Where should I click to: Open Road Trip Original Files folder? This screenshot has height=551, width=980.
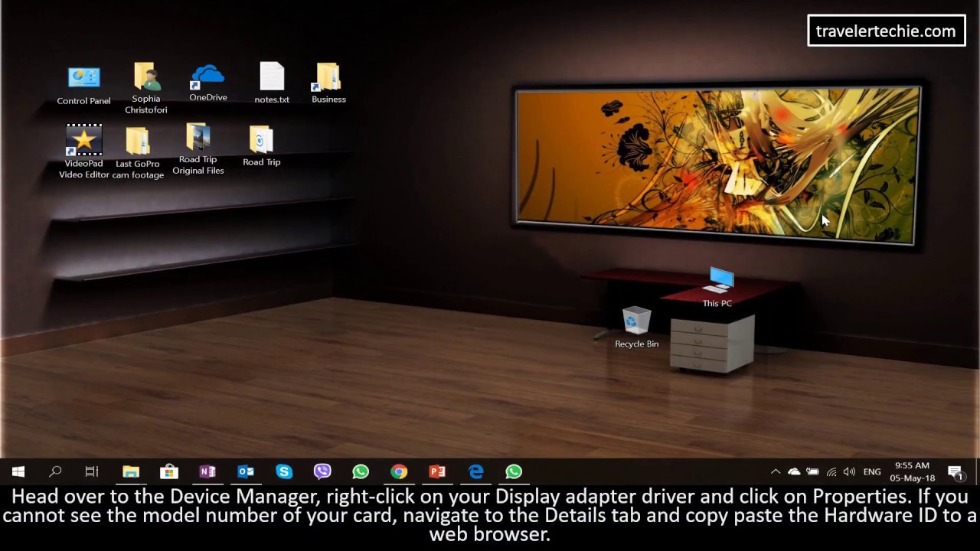198,148
